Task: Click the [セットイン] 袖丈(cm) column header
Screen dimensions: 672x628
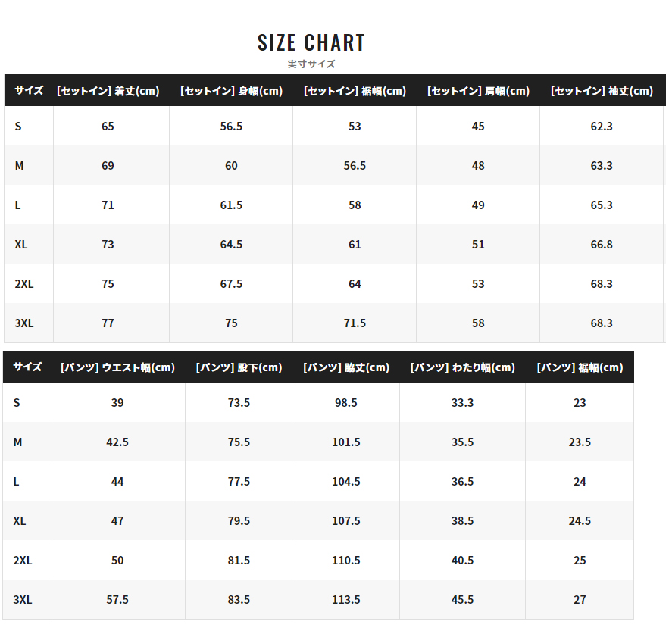Action: 602,91
